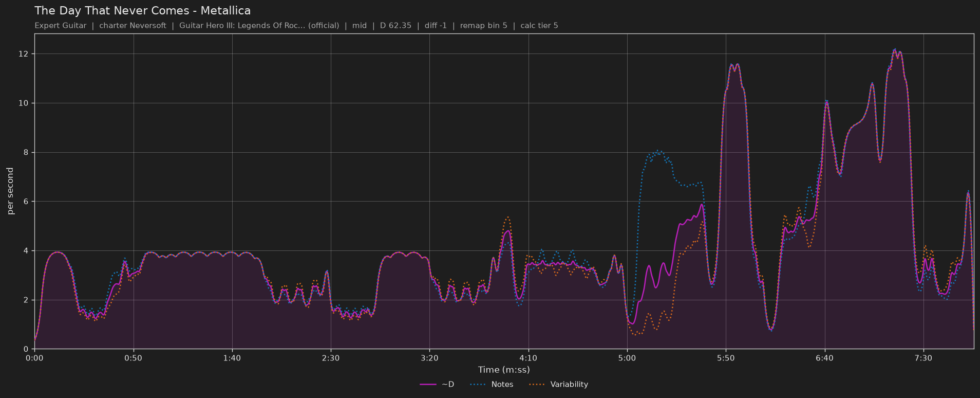
Task: Select "calc tier 5" in the subtitle
Action: (539, 26)
